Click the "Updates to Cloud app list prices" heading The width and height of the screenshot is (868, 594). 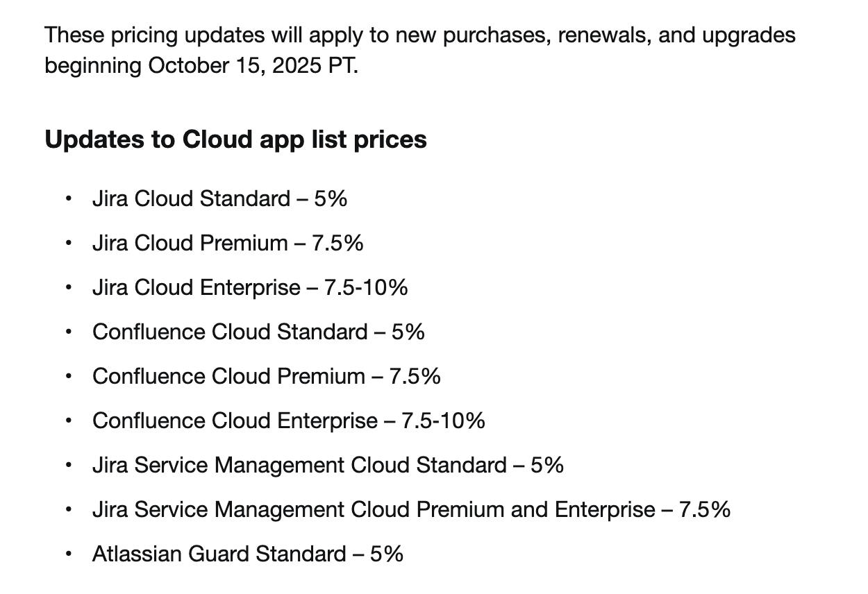(x=235, y=139)
